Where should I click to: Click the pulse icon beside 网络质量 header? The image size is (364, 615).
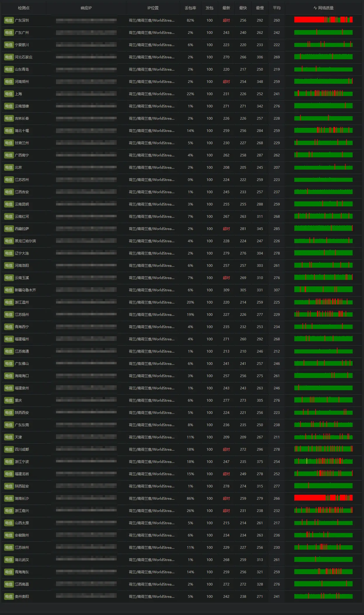315,8
